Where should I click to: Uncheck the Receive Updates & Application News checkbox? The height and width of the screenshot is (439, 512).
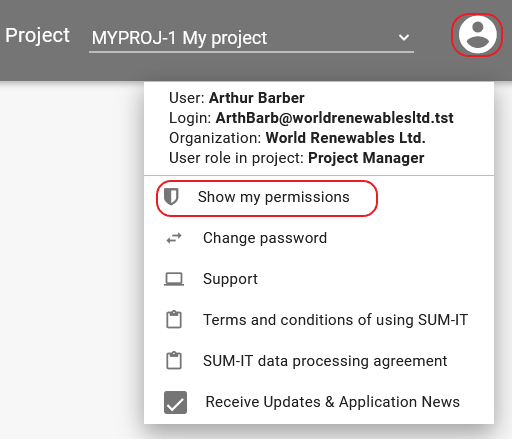(x=175, y=402)
